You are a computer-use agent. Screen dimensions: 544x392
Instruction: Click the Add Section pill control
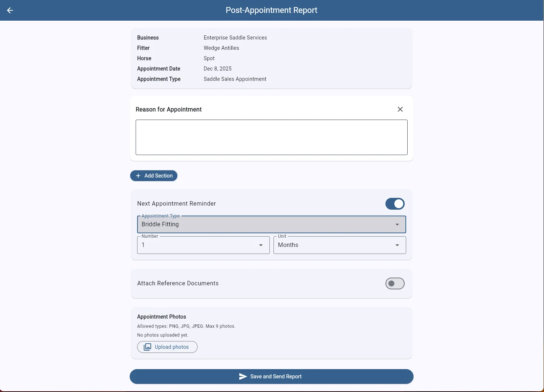click(x=154, y=176)
